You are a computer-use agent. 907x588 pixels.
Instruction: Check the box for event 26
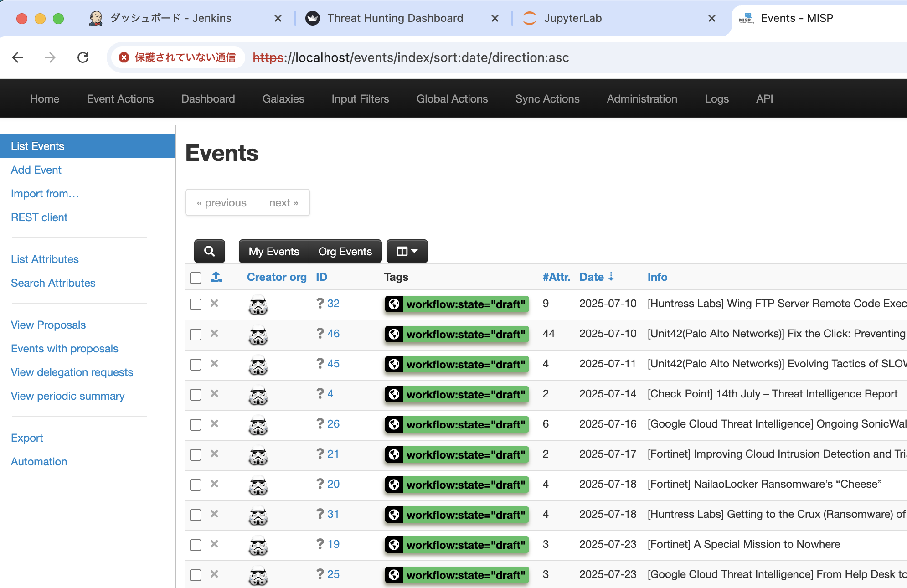coord(196,425)
